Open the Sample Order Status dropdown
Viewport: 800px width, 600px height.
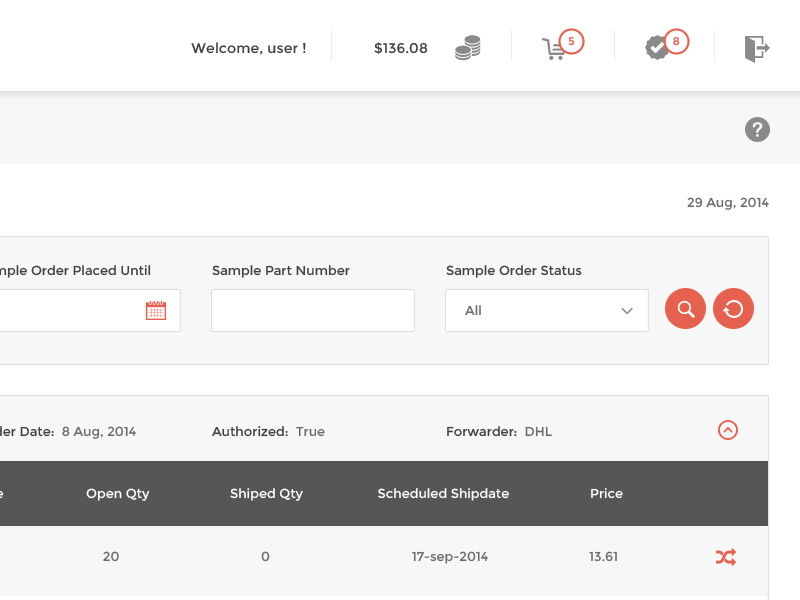tap(546, 310)
